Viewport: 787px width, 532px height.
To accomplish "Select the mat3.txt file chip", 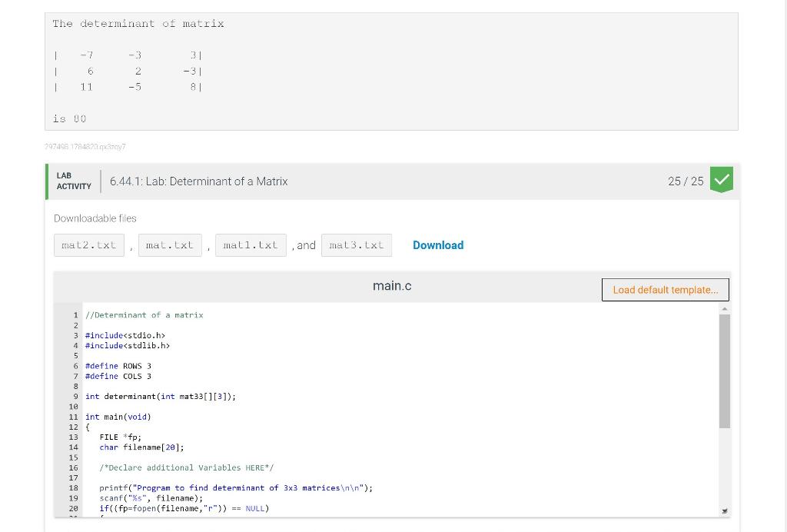I will pos(357,244).
